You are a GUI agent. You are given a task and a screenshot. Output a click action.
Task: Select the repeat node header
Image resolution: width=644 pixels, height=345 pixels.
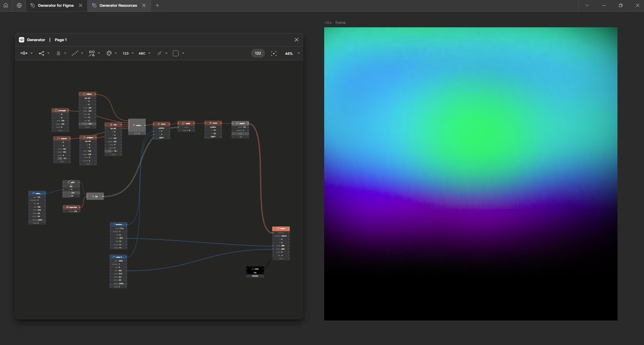(x=240, y=123)
